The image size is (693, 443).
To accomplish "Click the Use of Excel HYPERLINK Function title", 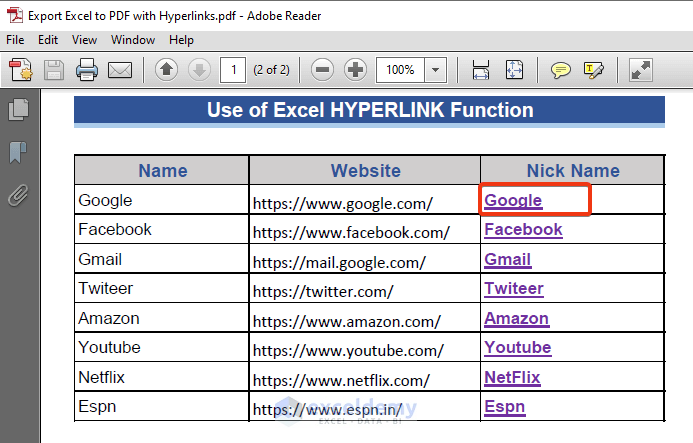I will point(370,110).
